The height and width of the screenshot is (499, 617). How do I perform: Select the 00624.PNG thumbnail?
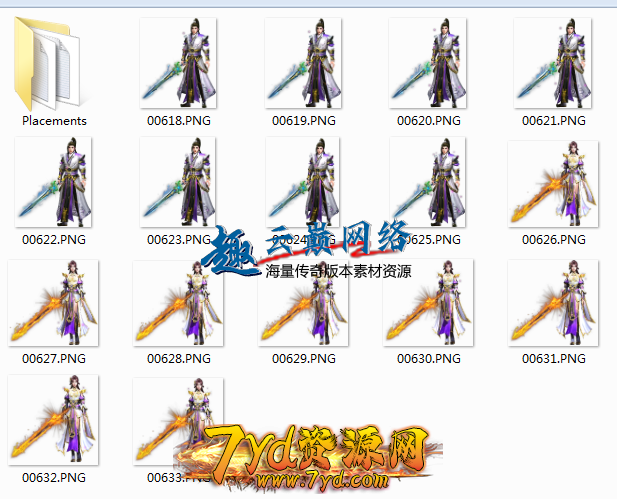pos(303,182)
